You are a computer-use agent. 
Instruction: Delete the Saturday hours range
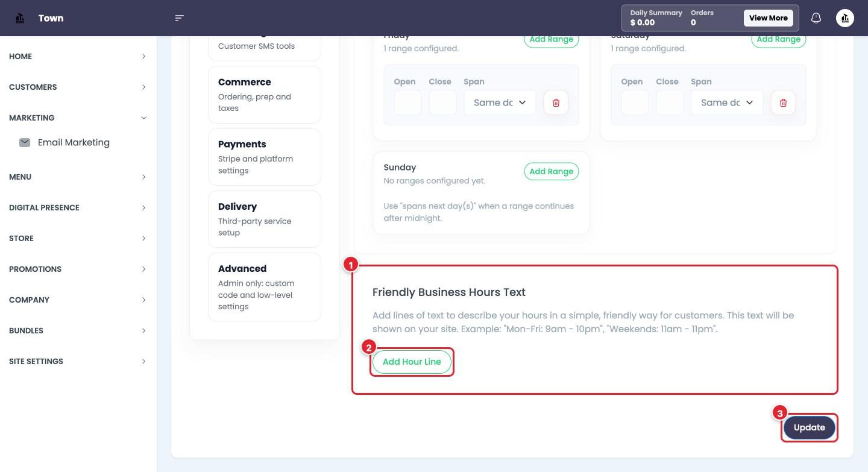[x=783, y=102]
